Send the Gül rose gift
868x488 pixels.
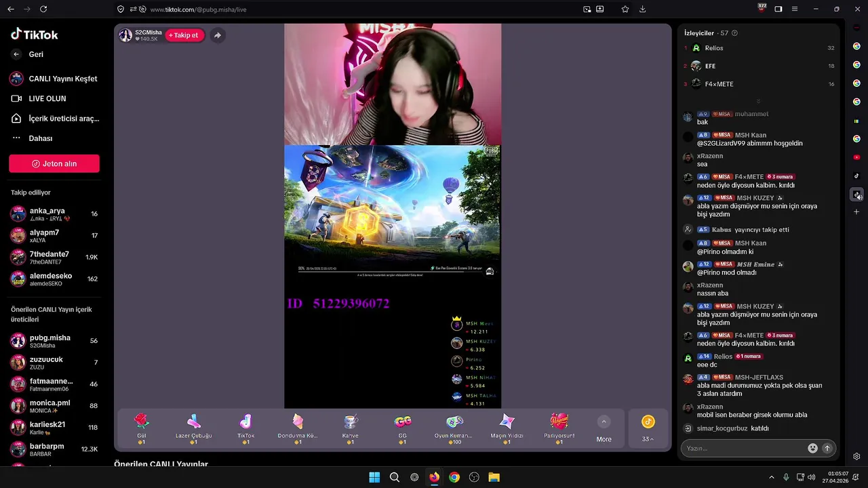coord(142,430)
